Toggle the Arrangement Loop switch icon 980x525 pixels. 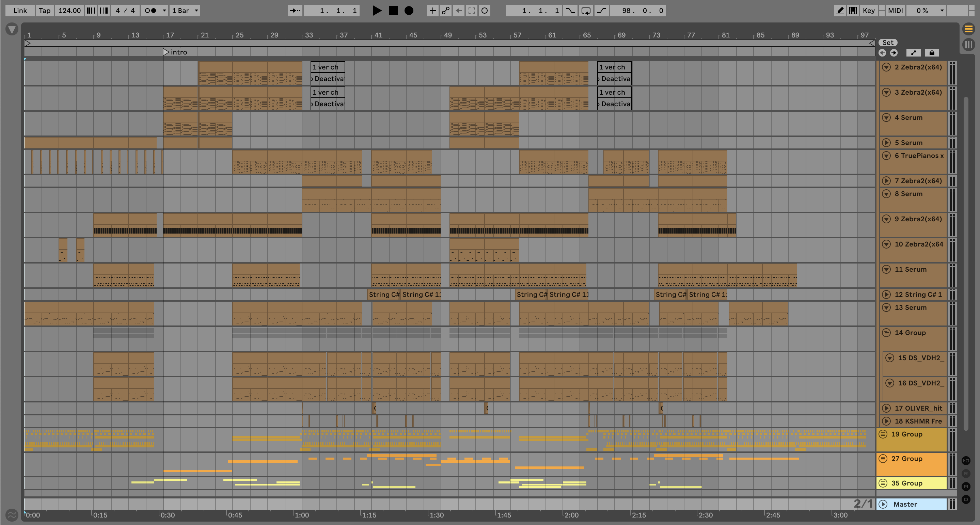(x=586, y=11)
